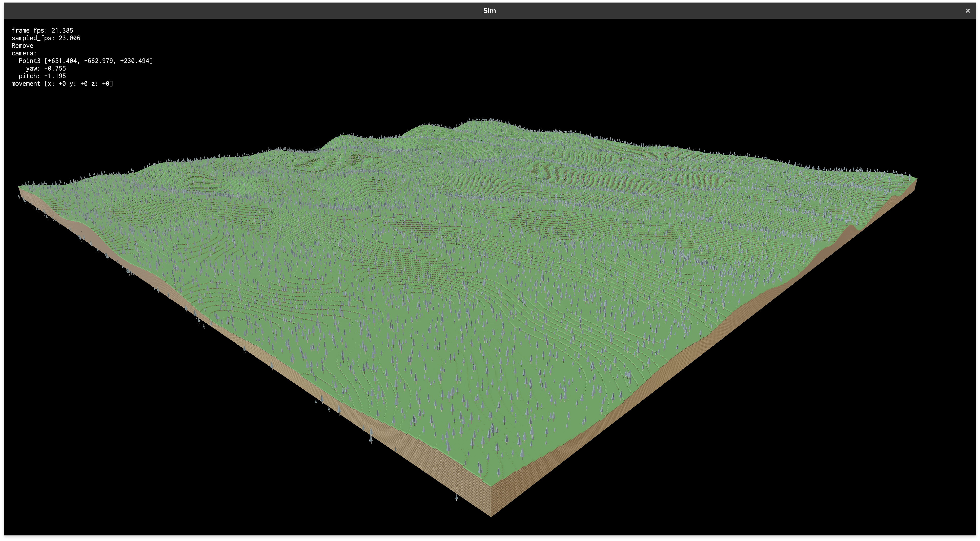
Task: Select the Point3 camera coordinates line
Action: (x=86, y=61)
